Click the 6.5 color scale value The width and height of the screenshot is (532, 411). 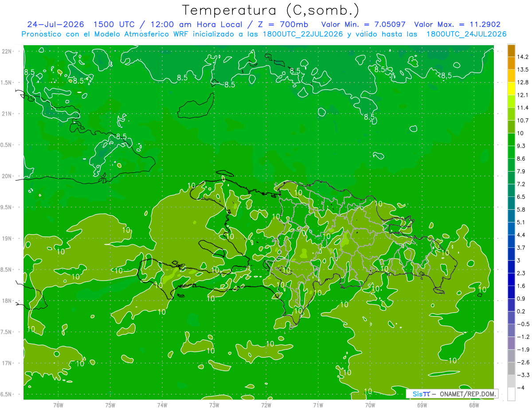521,197
